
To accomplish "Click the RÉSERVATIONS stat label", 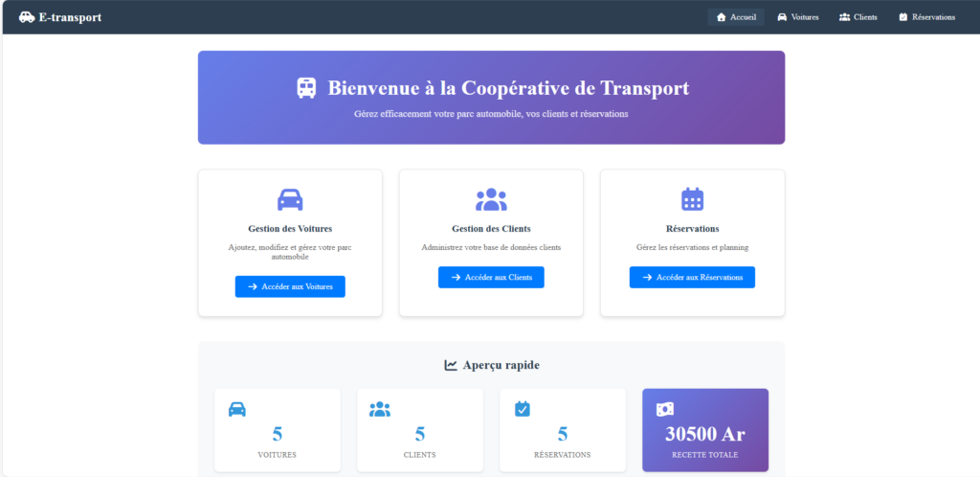I will [x=563, y=455].
